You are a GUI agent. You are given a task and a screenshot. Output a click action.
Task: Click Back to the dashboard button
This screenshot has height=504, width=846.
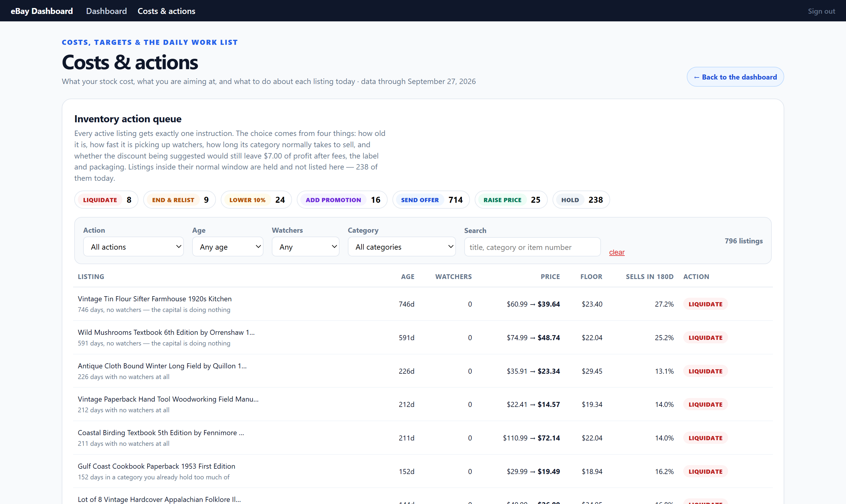[x=735, y=77]
